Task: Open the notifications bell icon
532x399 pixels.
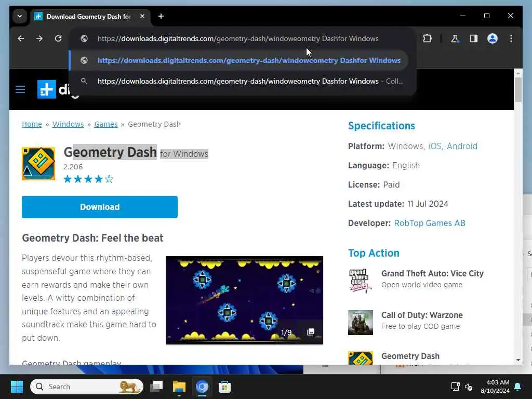Action: (518, 387)
